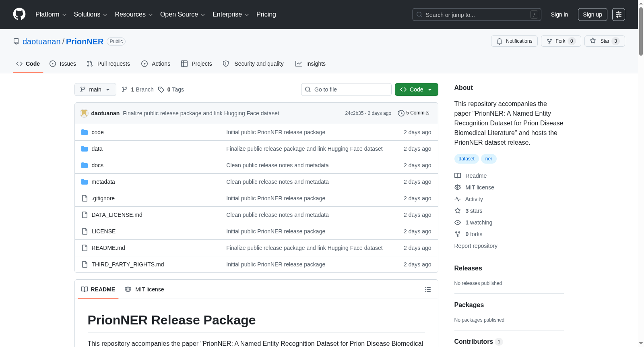Click the repository icon before daotuanan
This screenshot has height=347, width=644.
point(16,42)
